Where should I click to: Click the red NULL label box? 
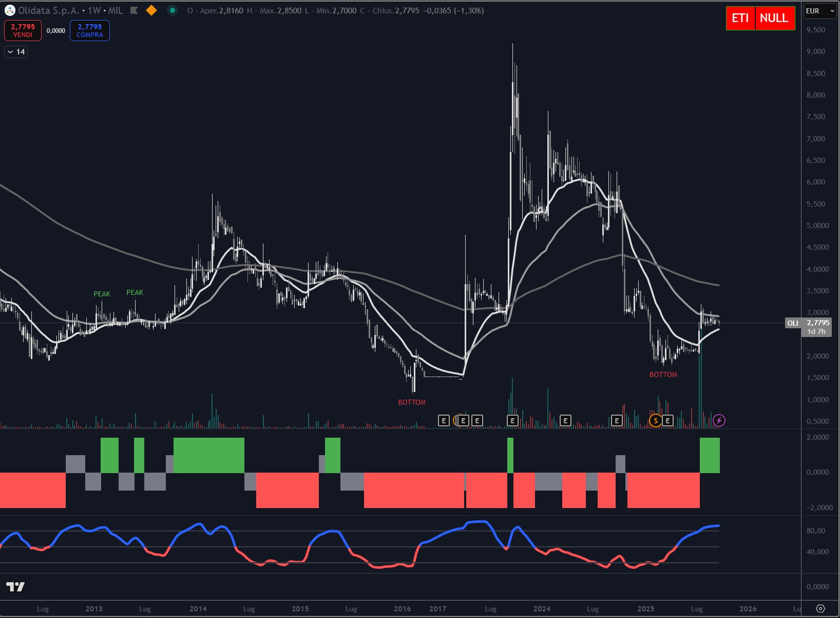click(x=774, y=18)
